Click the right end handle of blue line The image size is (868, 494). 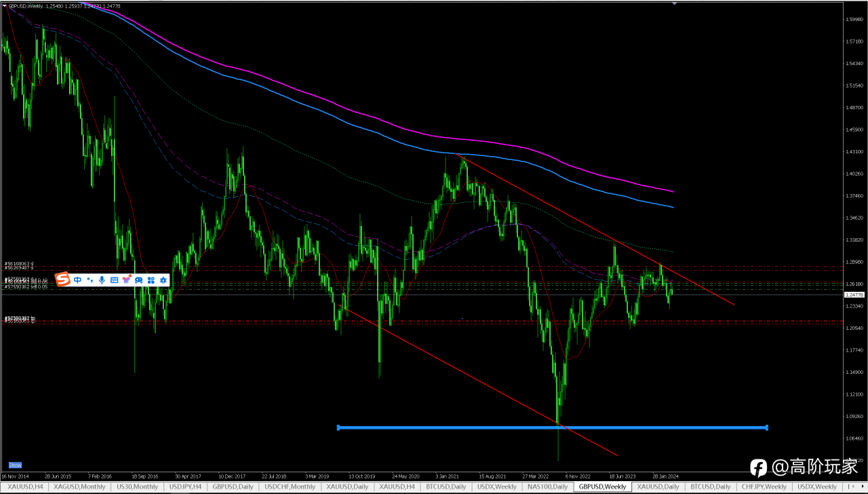pos(766,427)
